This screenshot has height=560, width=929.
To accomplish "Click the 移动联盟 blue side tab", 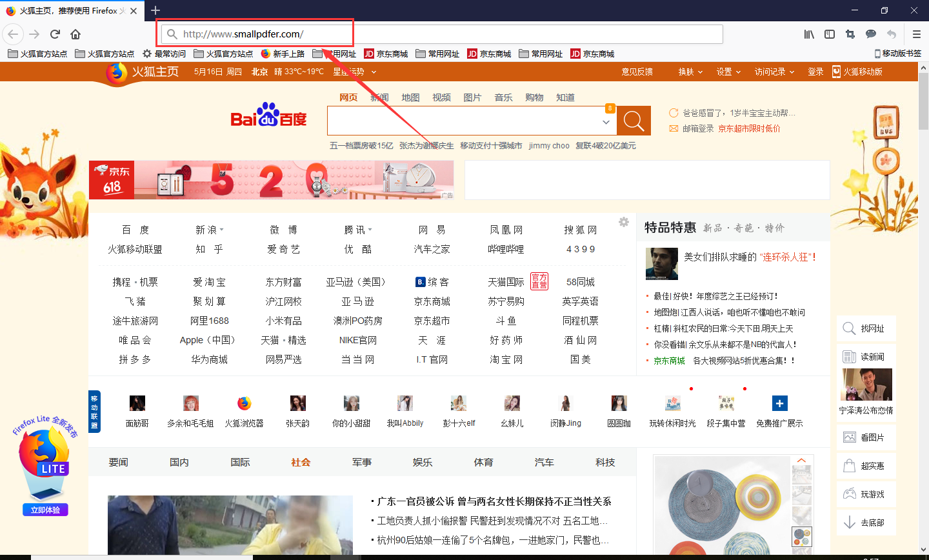I will [x=94, y=412].
